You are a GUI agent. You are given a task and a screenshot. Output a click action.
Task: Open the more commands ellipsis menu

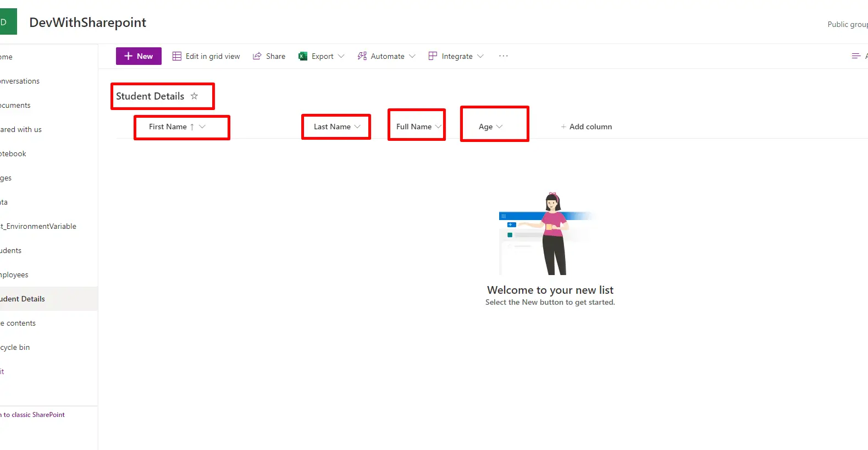point(503,56)
